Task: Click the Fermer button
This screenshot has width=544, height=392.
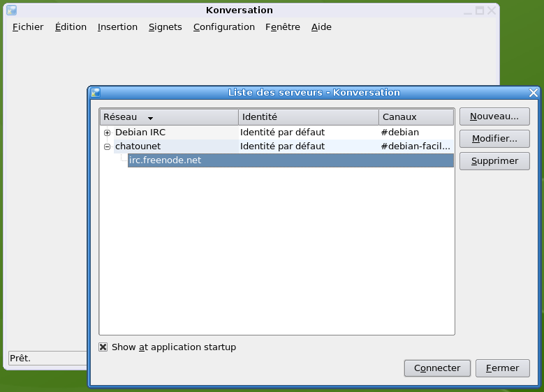Action: [502, 368]
